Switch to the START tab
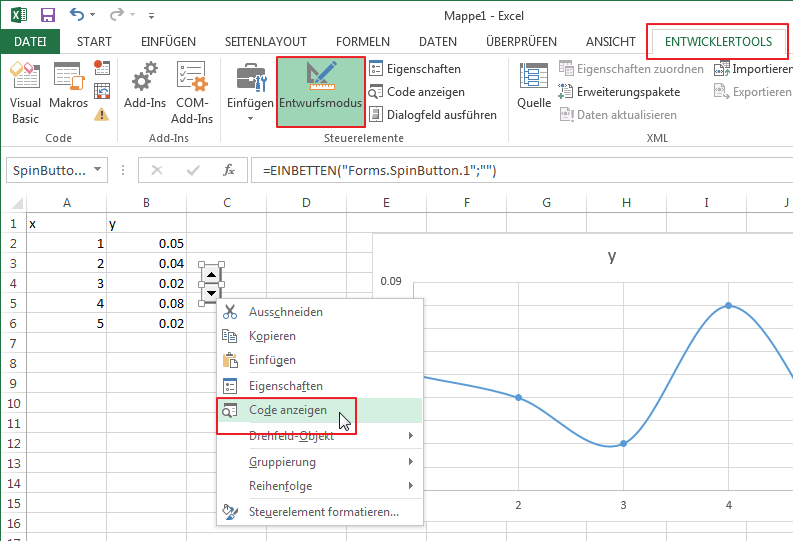Image resolution: width=793 pixels, height=541 pixels. click(94, 41)
